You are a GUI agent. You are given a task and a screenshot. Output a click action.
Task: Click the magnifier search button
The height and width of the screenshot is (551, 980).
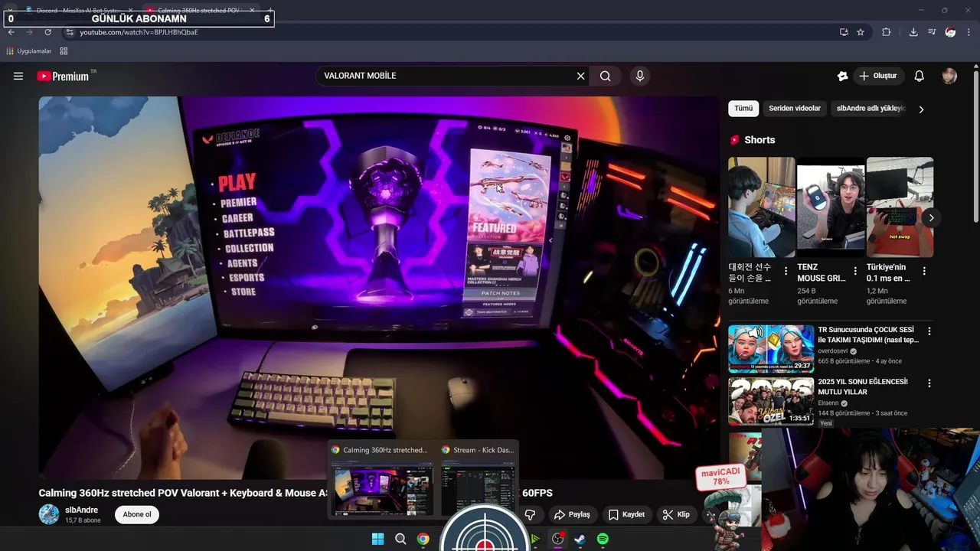tap(605, 76)
